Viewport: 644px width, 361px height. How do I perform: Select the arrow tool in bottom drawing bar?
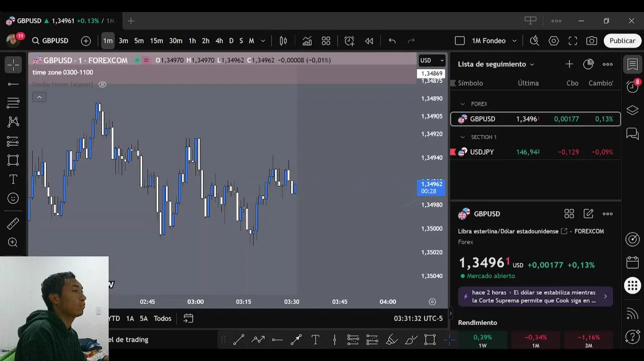click(x=296, y=339)
